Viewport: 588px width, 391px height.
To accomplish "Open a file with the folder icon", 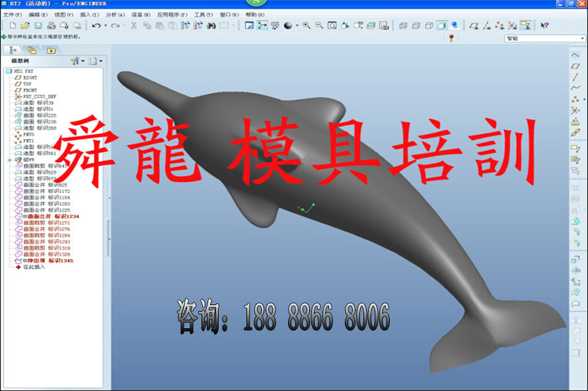I will coord(25,26).
